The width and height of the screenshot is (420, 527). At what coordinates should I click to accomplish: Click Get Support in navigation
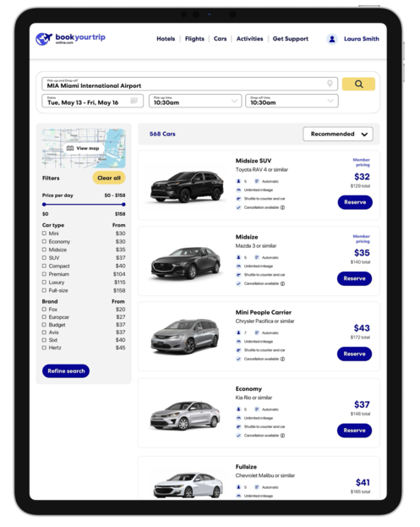coord(291,39)
